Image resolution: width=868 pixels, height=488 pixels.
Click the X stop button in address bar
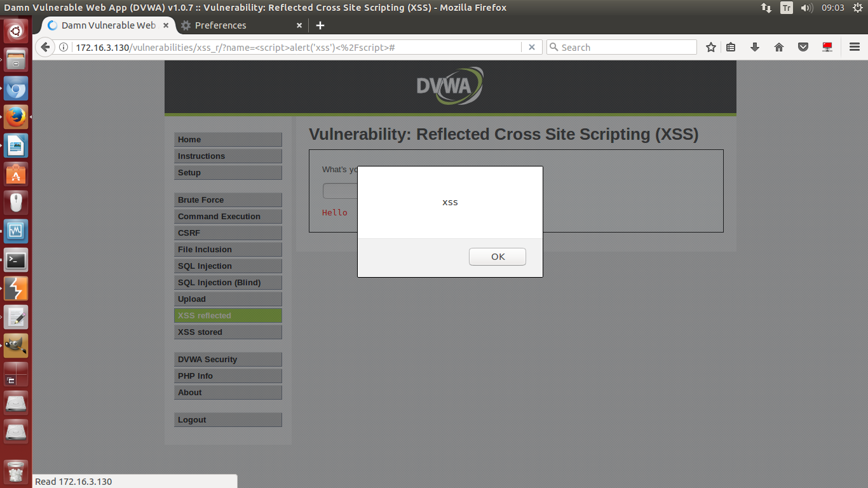[532, 47]
